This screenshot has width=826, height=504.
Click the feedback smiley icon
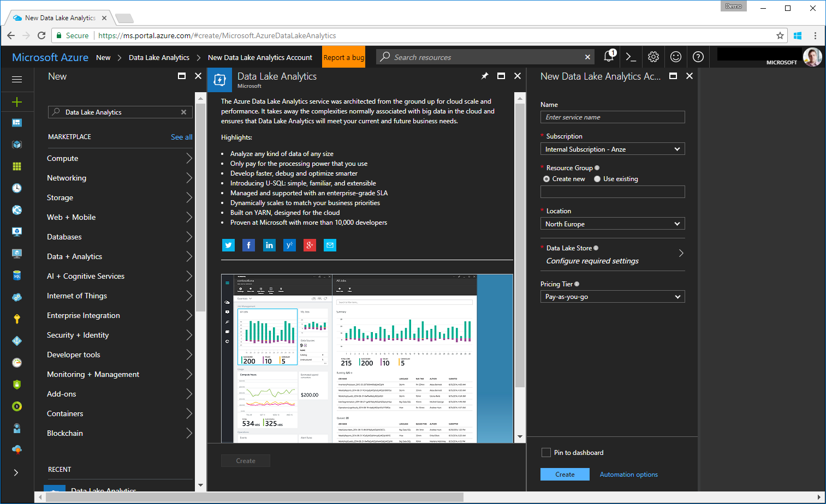676,57
